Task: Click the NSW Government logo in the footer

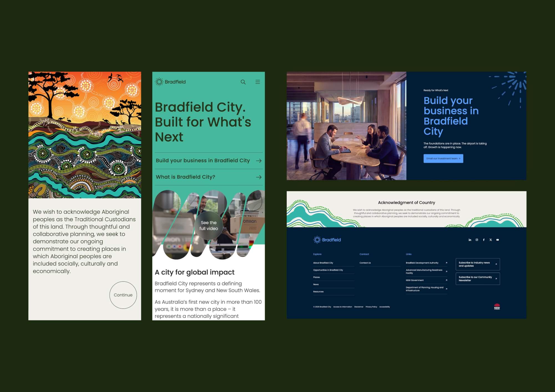Action: click(x=497, y=306)
